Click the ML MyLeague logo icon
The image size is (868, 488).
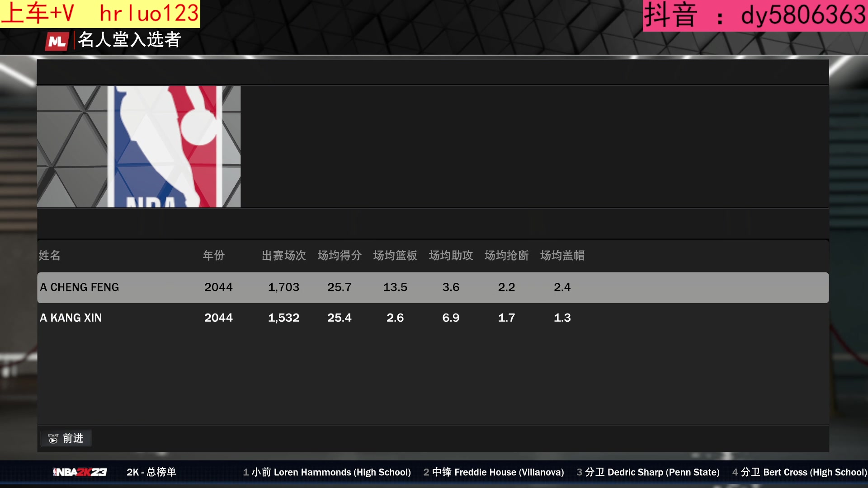(57, 41)
